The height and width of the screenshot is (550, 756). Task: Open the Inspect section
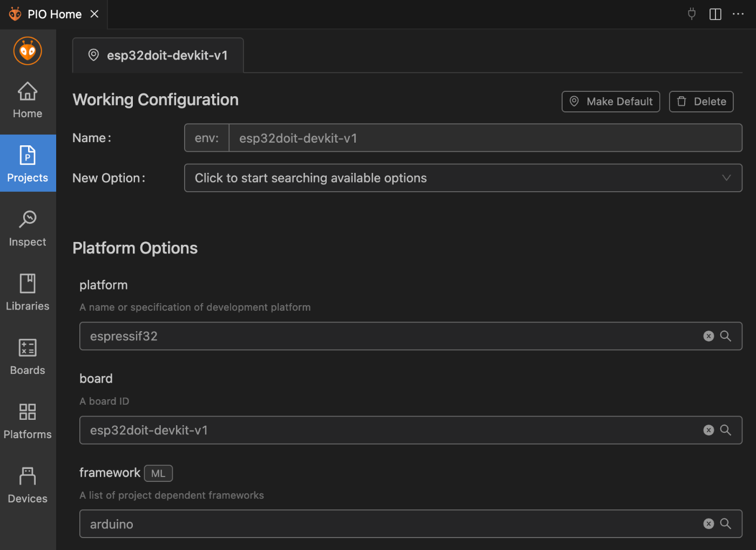point(28,229)
